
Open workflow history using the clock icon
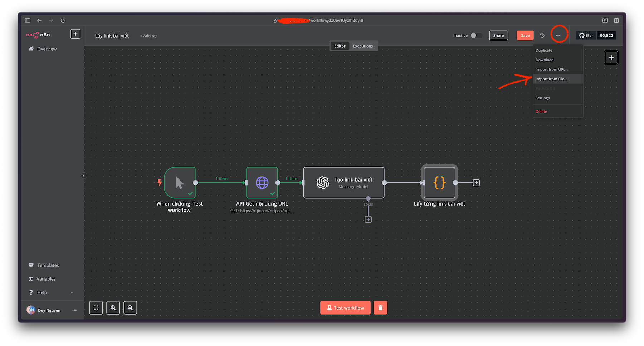(542, 35)
